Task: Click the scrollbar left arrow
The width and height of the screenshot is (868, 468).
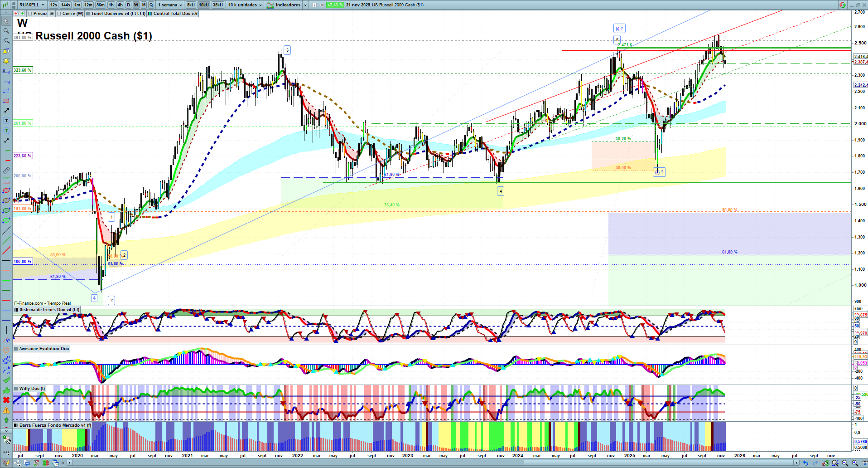Action: (x=69, y=463)
